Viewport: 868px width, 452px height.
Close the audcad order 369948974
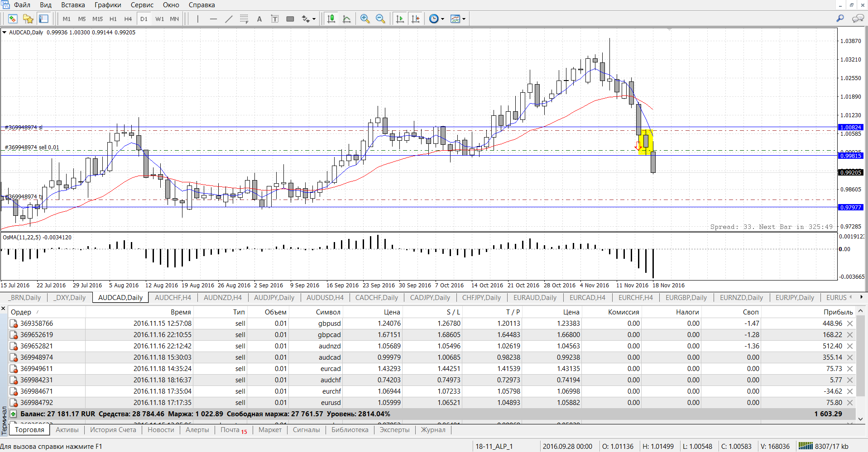coord(850,357)
